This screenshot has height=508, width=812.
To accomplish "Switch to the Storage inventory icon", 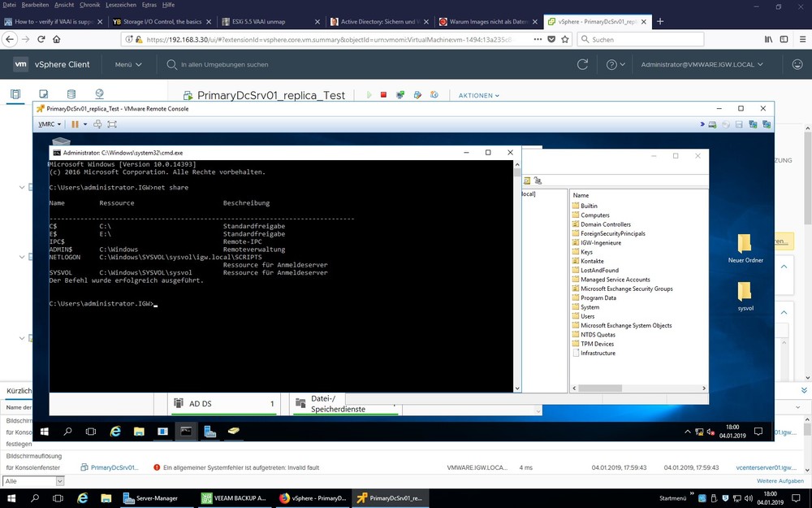I will (x=71, y=95).
